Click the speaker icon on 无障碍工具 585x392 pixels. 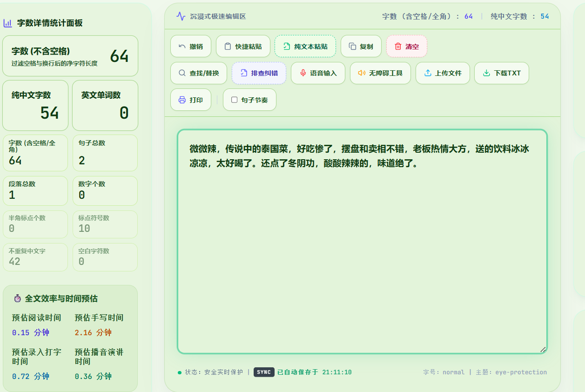(x=362, y=73)
